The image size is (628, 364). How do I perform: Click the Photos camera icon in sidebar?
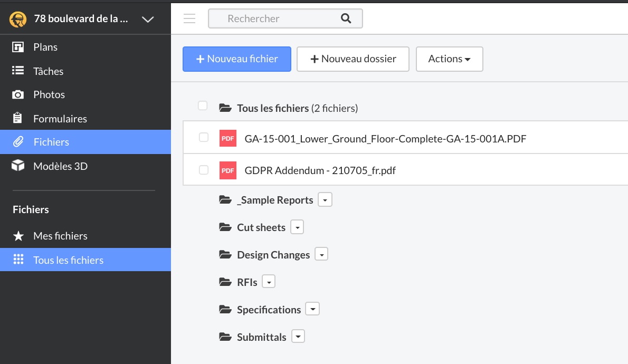(18, 95)
